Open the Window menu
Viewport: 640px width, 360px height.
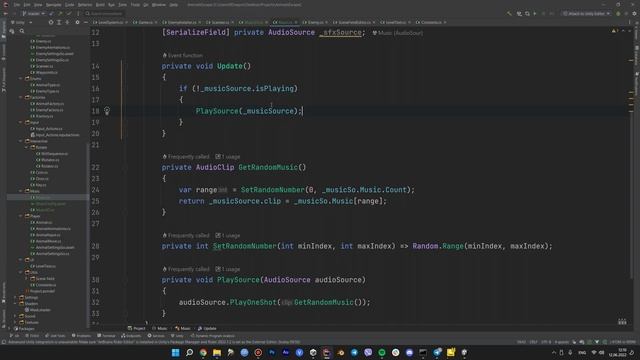click(x=158, y=5)
